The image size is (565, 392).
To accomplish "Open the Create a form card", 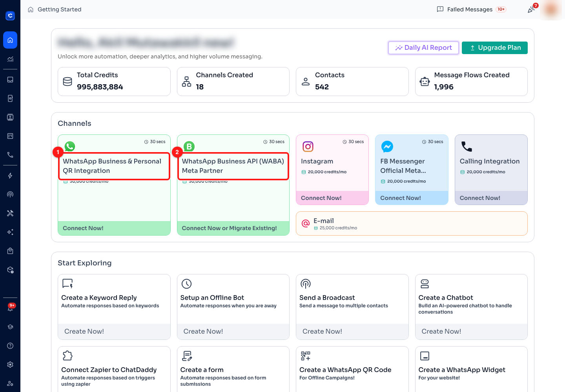I will (233, 369).
